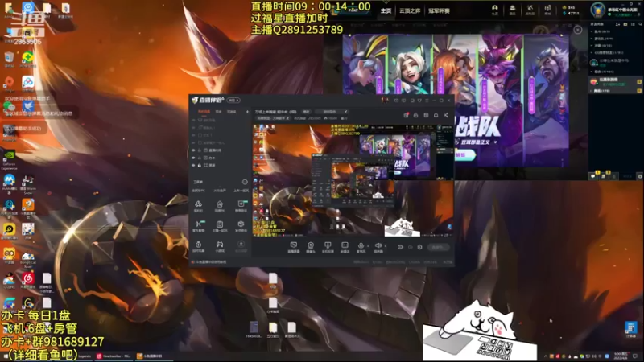
Task: Click the cyan button on the League banner
Action: (464, 155)
